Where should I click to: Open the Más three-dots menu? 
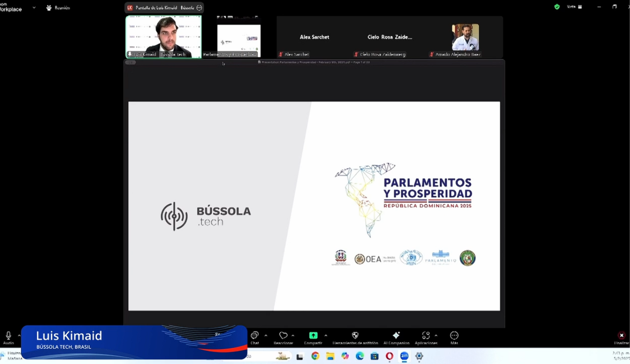(454, 335)
